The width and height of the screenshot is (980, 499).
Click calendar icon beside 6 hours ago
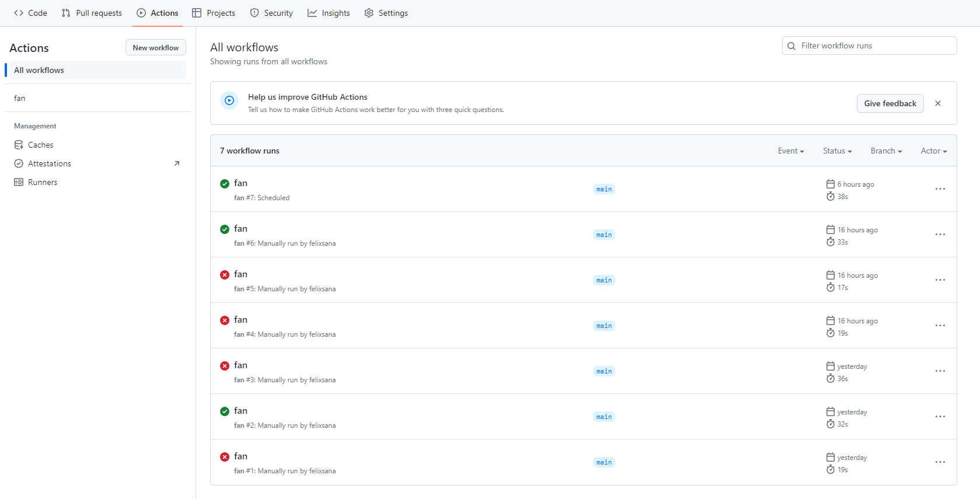[831, 184]
